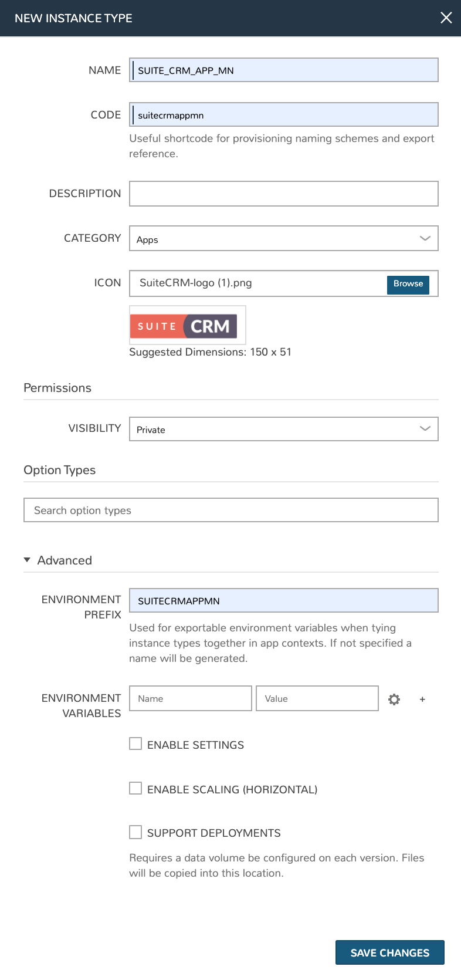
Task: Click the environment variable Value field
Action: [x=317, y=698]
